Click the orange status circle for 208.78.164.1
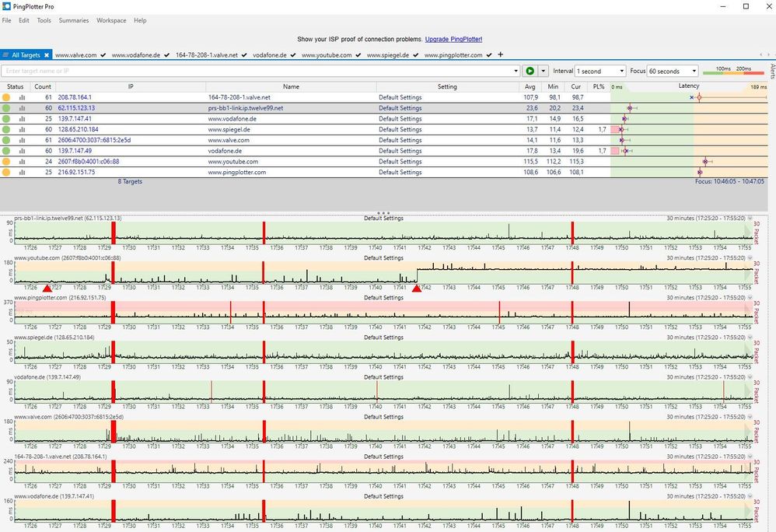776x532 pixels. click(7, 97)
